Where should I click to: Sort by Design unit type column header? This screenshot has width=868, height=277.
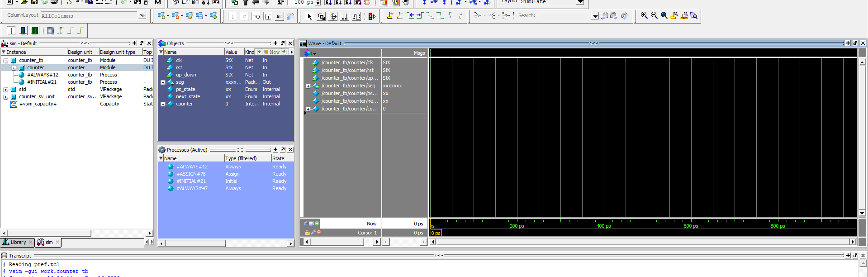[121, 52]
